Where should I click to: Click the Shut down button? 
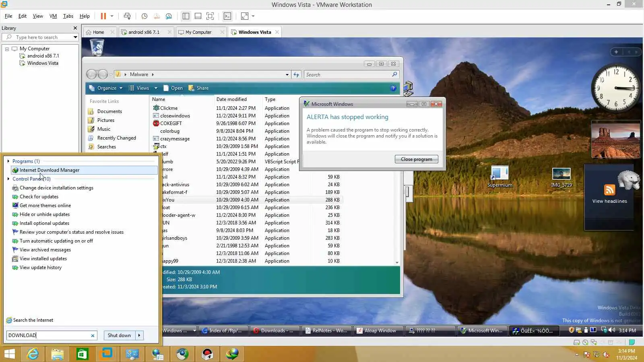tap(119, 335)
